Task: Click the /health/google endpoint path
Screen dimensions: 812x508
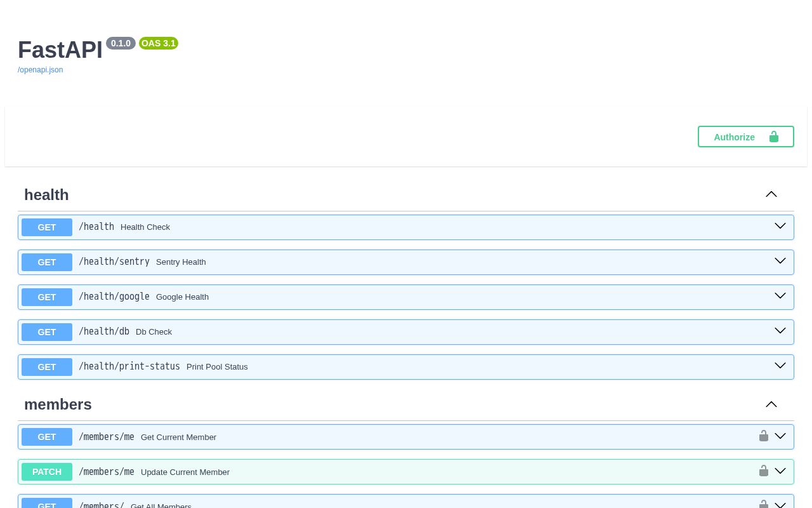Action: point(114,297)
